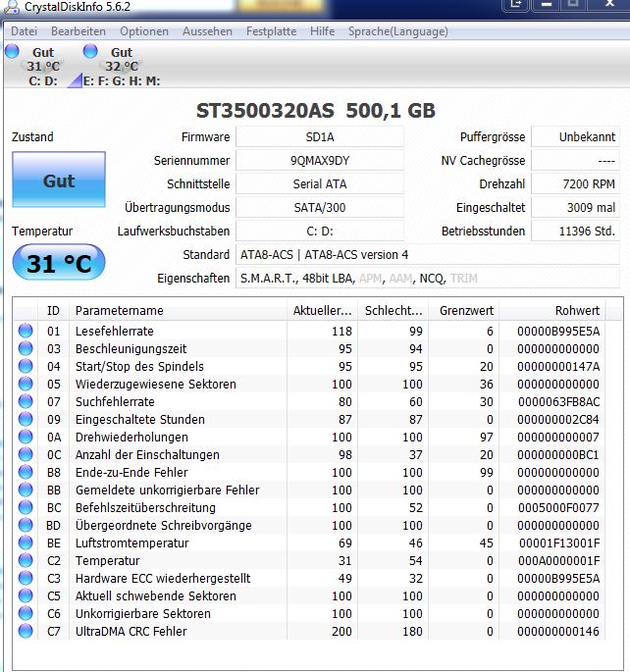630x672 pixels.
Task: Open the Aussehen menu
Action: (x=207, y=31)
